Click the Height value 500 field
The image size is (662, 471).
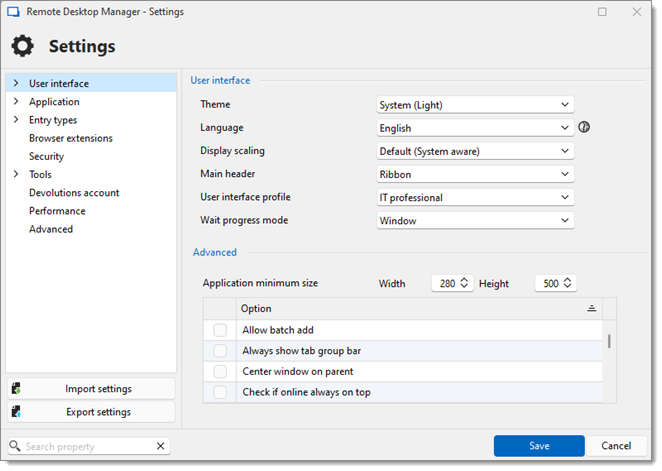[550, 283]
